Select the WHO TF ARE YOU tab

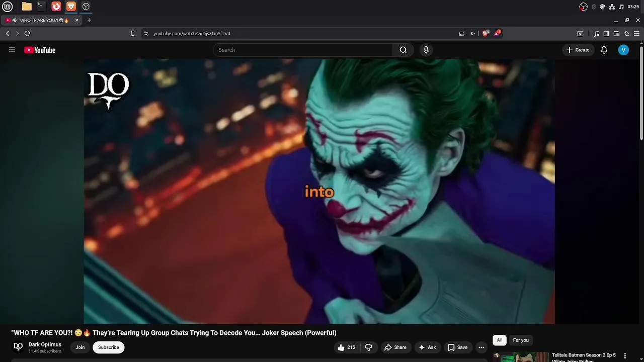[x=41, y=20]
